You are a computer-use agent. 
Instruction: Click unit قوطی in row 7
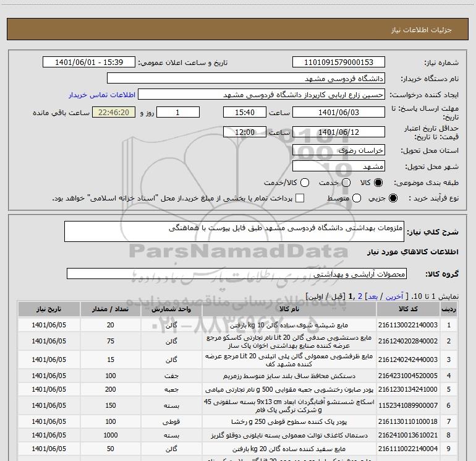click(x=171, y=422)
